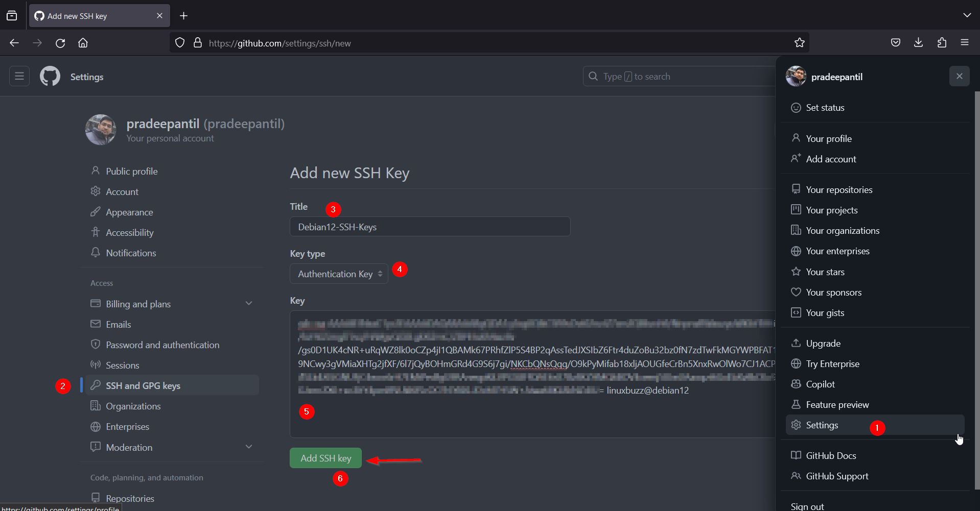
Task: Open Notifications settings page
Action: coord(172,253)
